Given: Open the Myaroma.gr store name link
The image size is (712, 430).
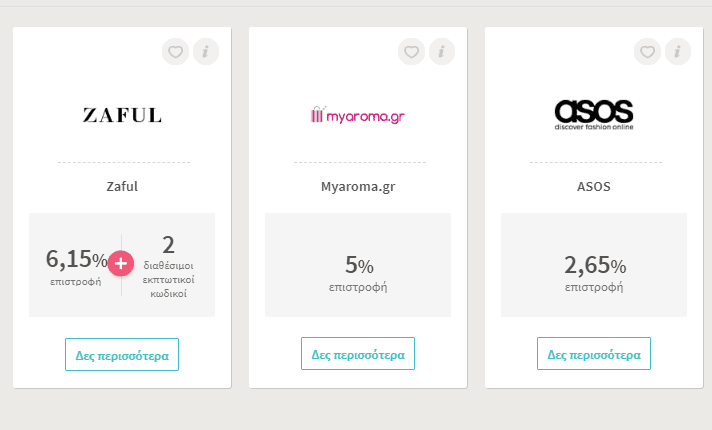Looking at the screenshot, I should point(358,187).
